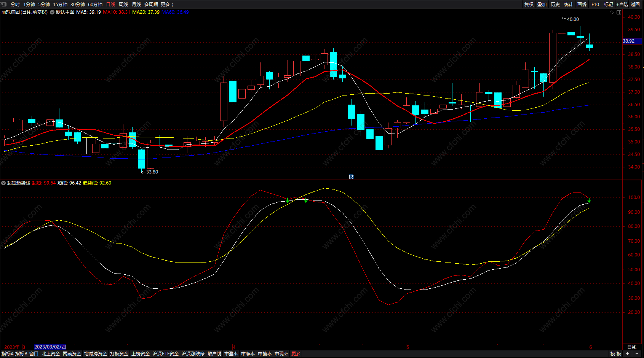Screen dimensions: 644x358
Task: Open the 历史 history button
Action: pyautogui.click(x=555, y=5)
